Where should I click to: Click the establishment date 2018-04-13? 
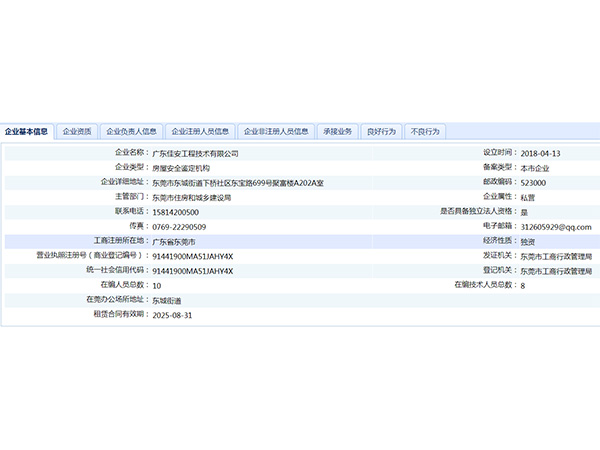pos(540,154)
